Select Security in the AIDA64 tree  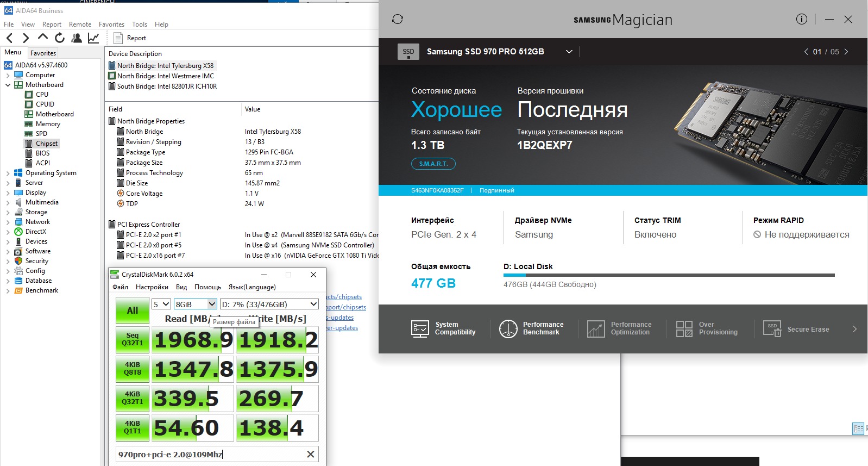click(37, 261)
